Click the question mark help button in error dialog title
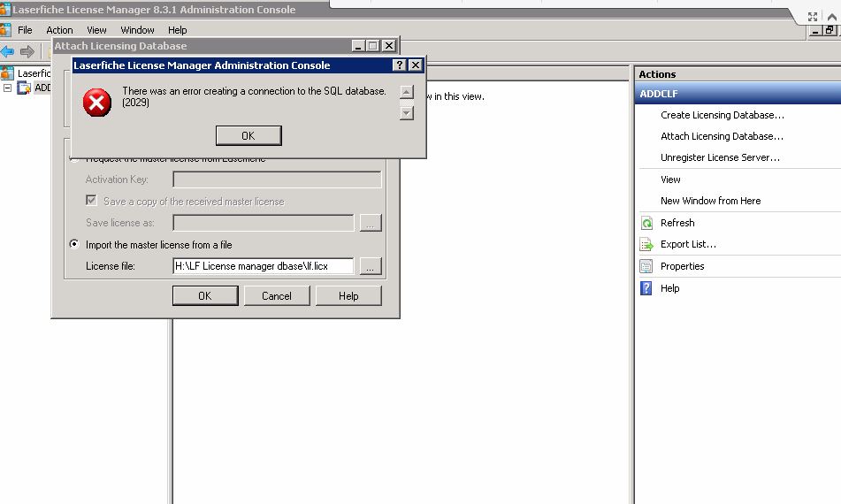Screen dimensions: 841x504 click(399, 65)
